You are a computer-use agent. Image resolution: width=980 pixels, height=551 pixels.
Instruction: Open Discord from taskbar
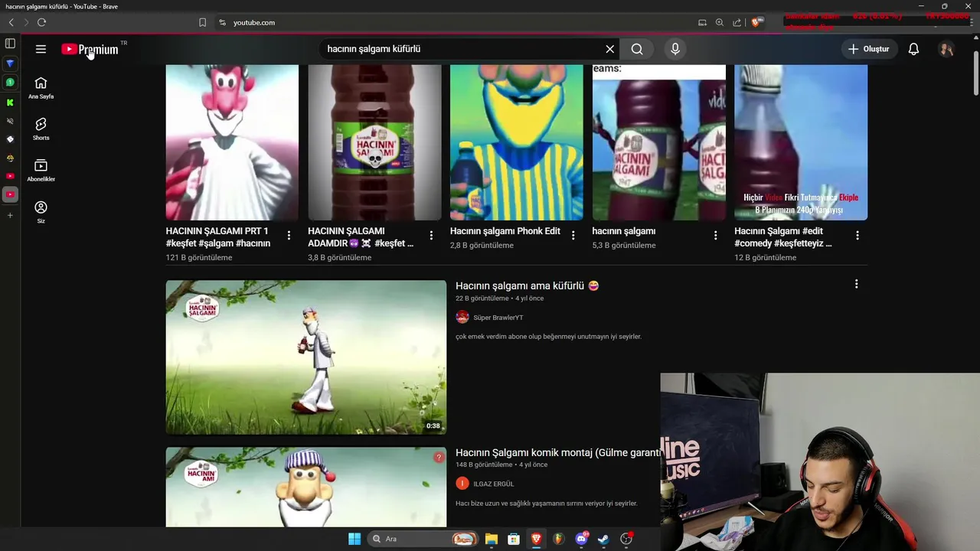[x=581, y=539]
